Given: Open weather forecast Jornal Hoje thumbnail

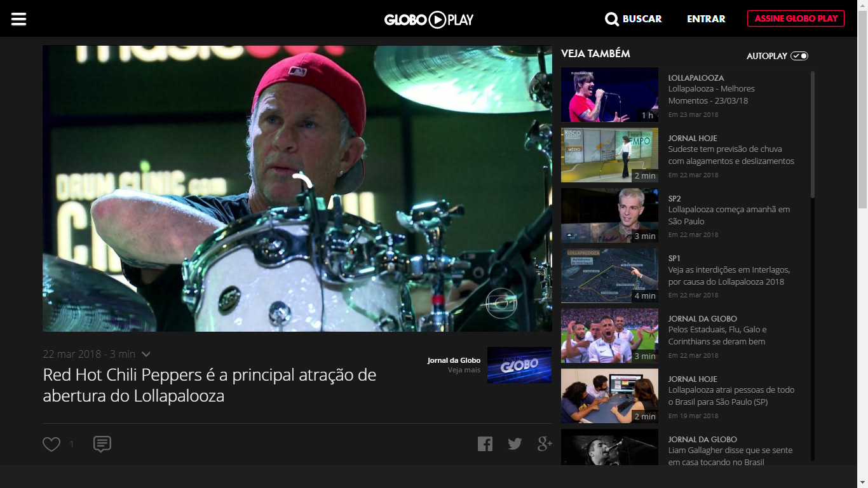Looking at the screenshot, I should (x=609, y=155).
